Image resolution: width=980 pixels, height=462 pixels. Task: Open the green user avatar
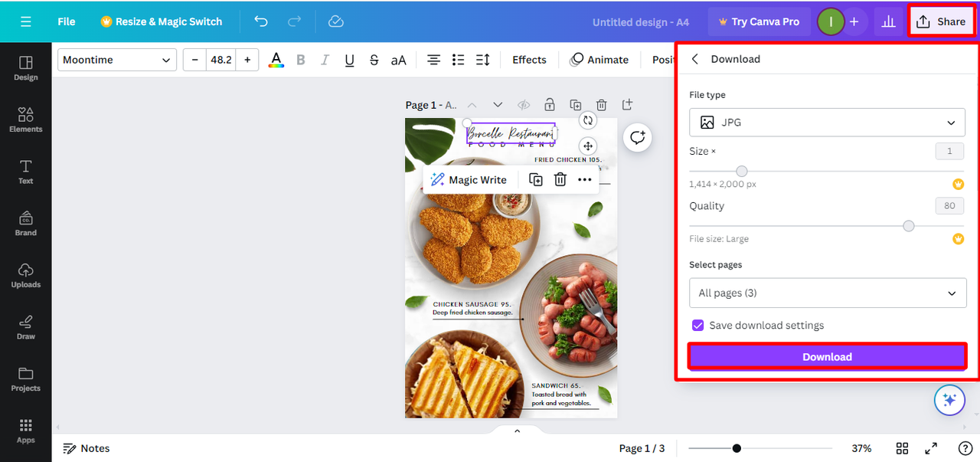point(830,21)
